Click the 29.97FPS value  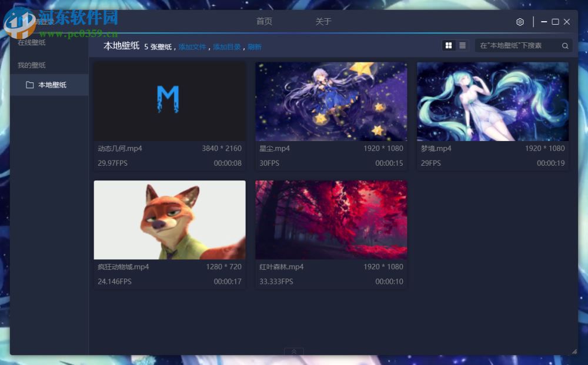coord(112,163)
